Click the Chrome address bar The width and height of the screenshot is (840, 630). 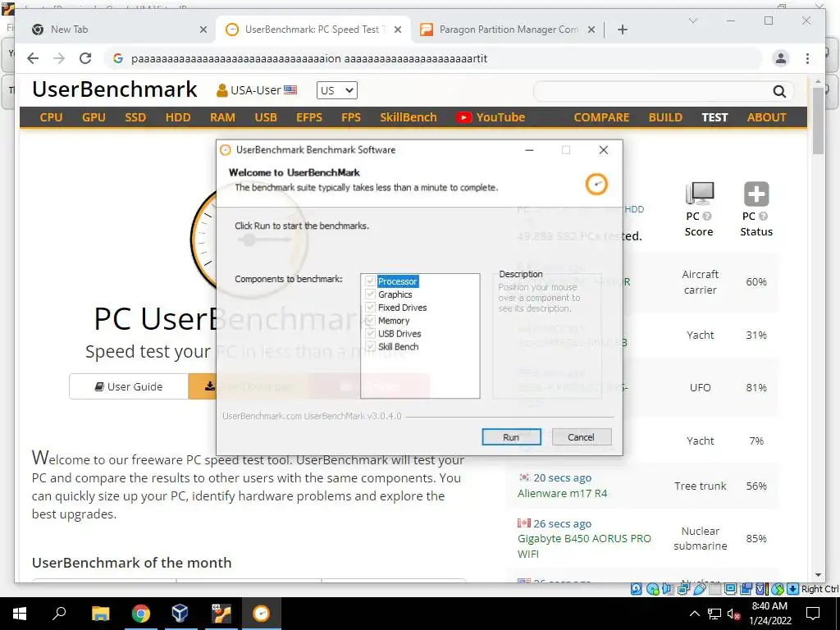click(x=434, y=58)
